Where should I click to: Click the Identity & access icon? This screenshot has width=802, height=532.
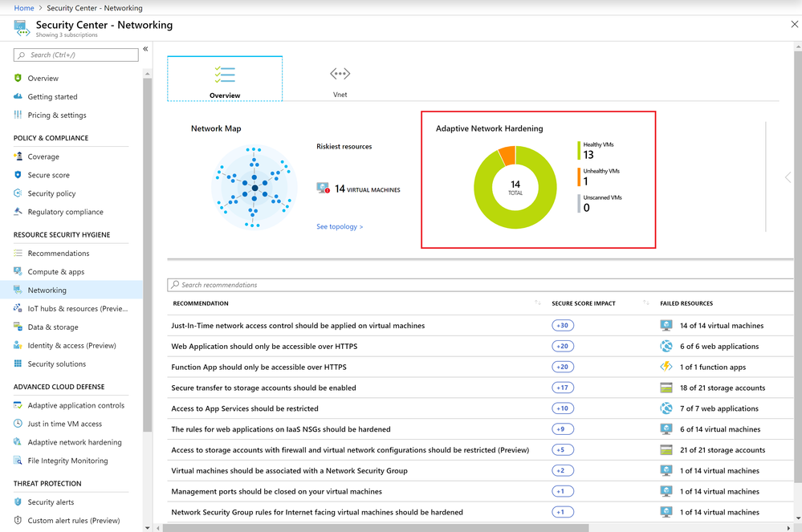click(18, 345)
